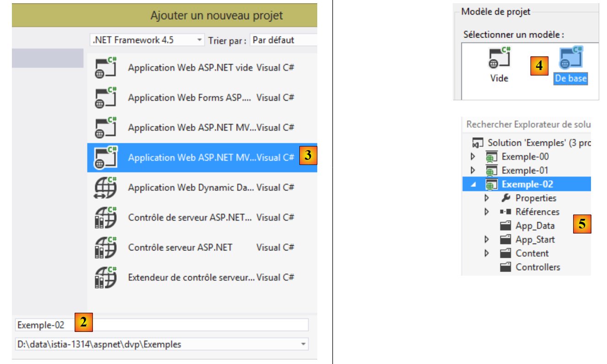This screenshot has width=607, height=364.
Task: Select the De base project template icon
Action: (x=571, y=59)
